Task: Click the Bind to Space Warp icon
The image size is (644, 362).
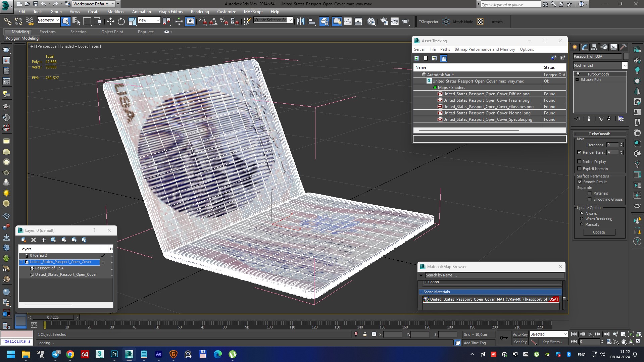Action: (x=30, y=21)
